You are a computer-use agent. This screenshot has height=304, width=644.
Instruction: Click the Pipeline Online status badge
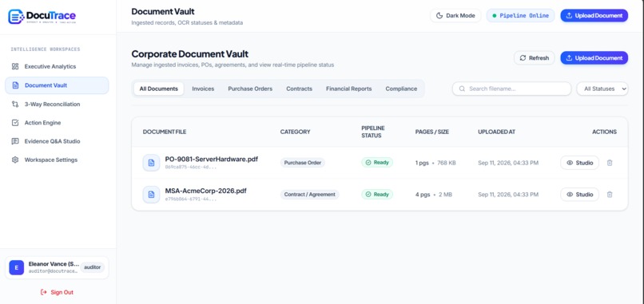click(520, 16)
